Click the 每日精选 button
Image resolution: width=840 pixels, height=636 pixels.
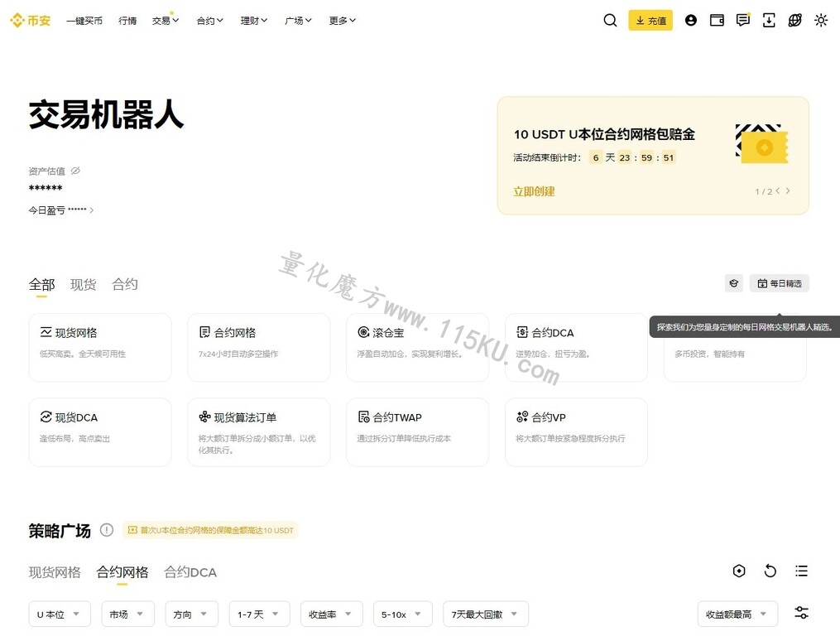780,283
